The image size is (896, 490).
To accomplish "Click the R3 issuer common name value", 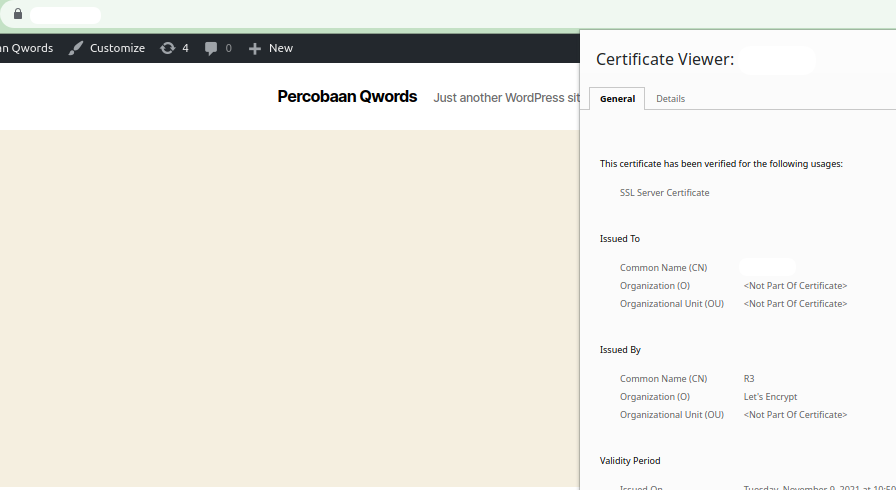I will pyautogui.click(x=749, y=379).
